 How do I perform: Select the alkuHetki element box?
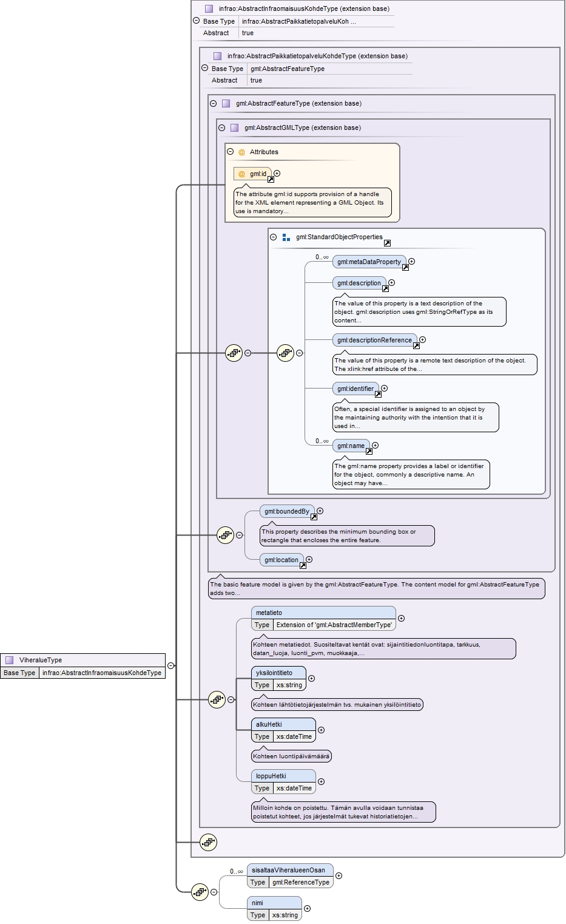283,730
